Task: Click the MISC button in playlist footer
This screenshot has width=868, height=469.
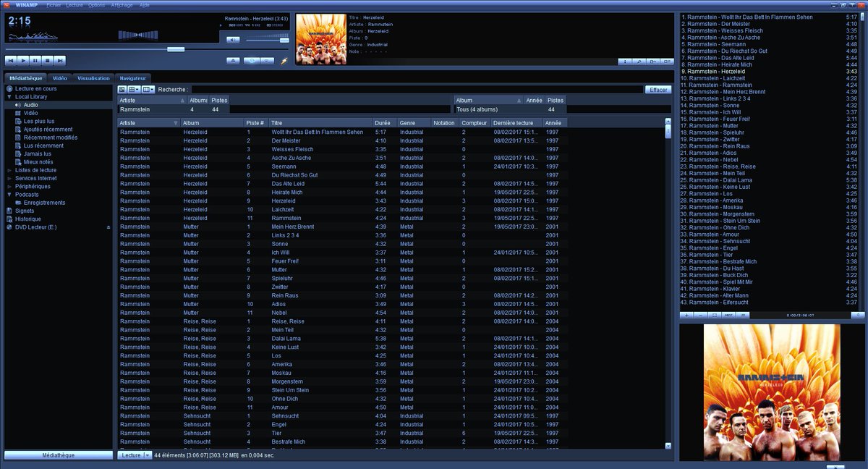Action: tap(728, 315)
